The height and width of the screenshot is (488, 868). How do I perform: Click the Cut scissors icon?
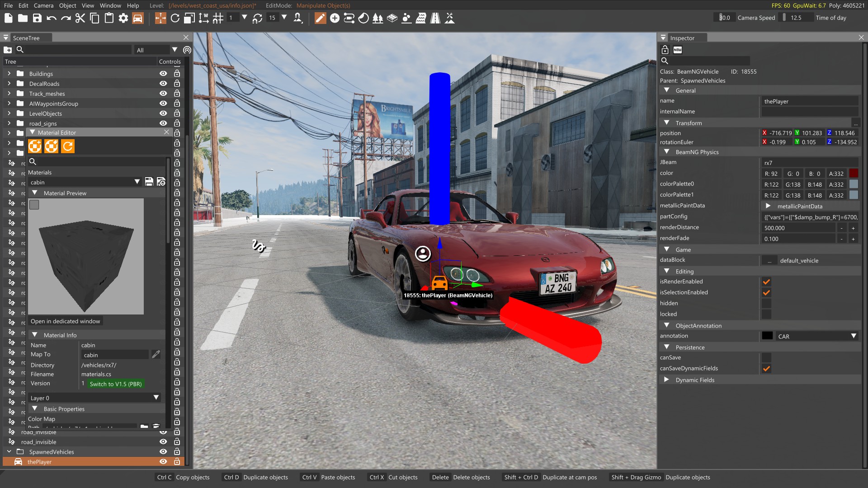(80, 18)
